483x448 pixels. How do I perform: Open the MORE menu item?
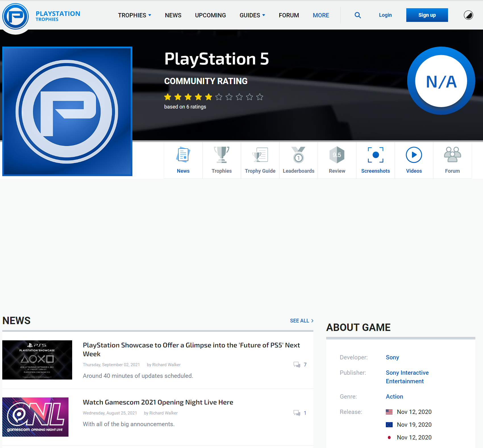pos(321,15)
